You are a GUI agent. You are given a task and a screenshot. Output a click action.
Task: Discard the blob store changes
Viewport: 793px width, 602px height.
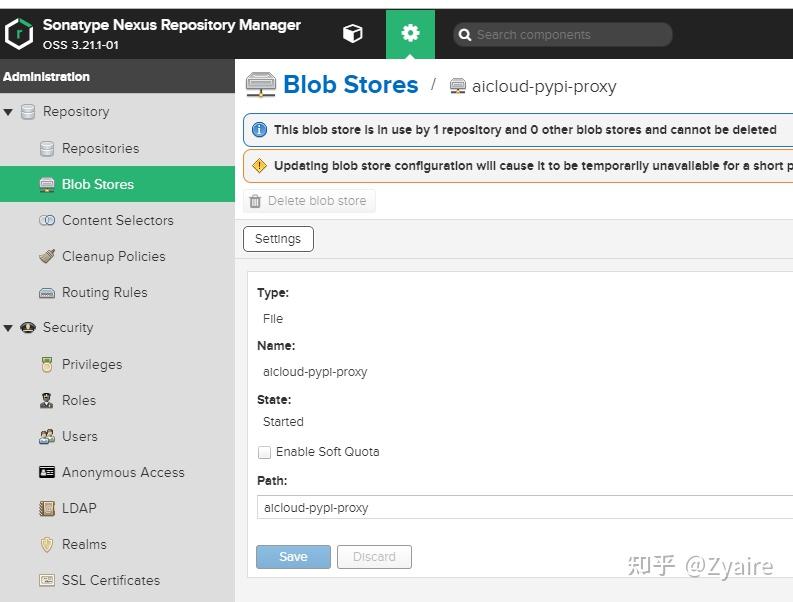coord(374,557)
